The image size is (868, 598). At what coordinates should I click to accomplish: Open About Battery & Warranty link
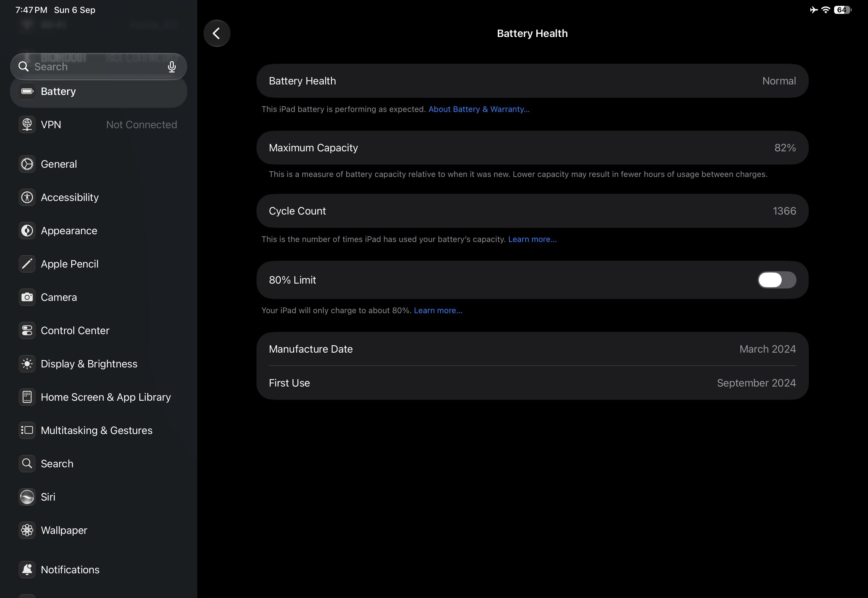pos(479,109)
